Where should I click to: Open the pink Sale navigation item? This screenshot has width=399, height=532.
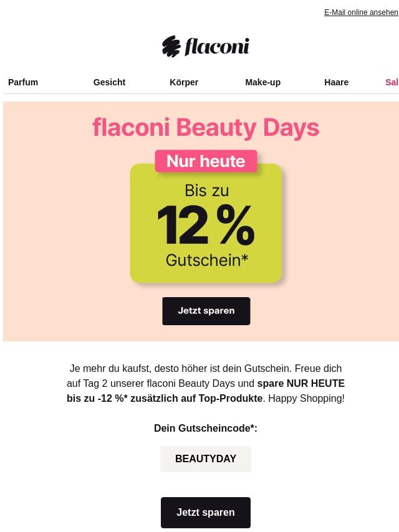392,82
